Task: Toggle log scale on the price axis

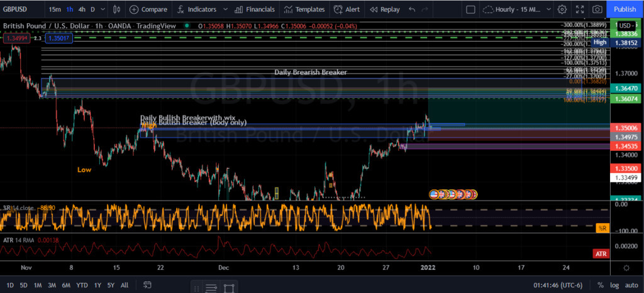Action: click(614, 285)
